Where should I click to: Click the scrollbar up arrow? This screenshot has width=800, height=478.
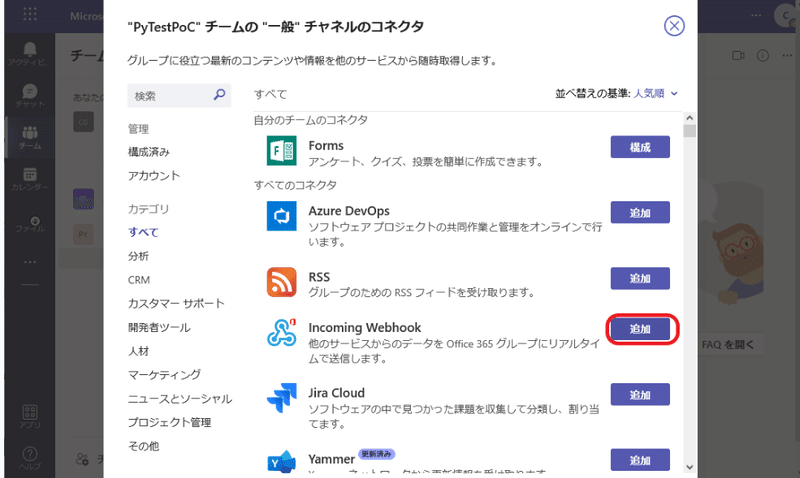tap(689, 118)
